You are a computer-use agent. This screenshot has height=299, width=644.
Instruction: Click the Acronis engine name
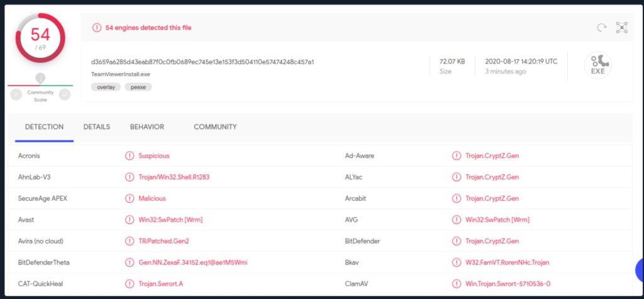[x=29, y=155]
